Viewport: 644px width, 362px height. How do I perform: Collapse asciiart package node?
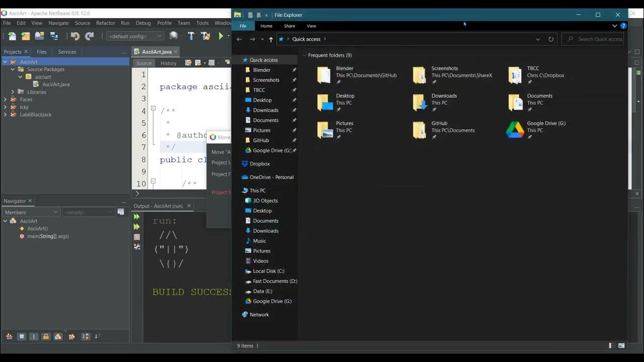coord(21,77)
